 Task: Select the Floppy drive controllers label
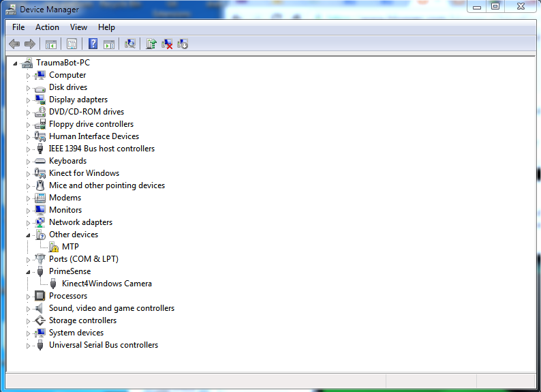[x=91, y=124]
